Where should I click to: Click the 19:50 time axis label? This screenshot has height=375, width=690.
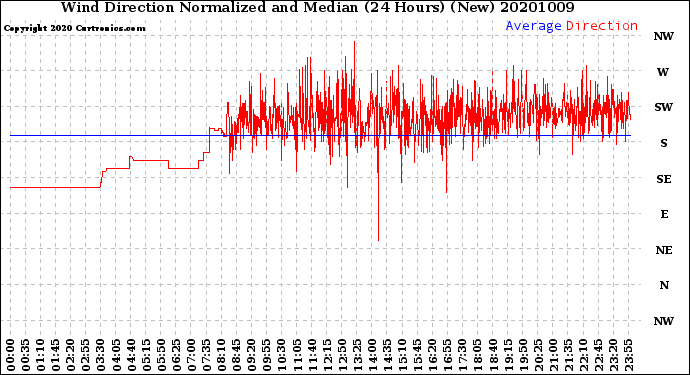click(x=522, y=355)
